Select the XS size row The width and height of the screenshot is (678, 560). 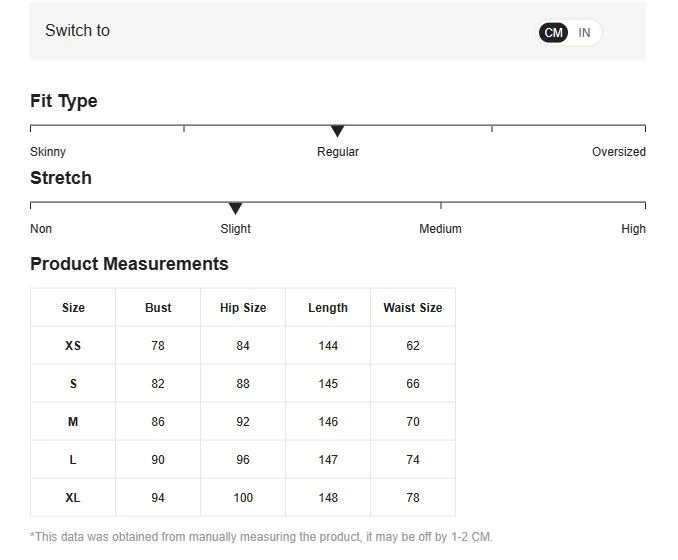point(73,346)
